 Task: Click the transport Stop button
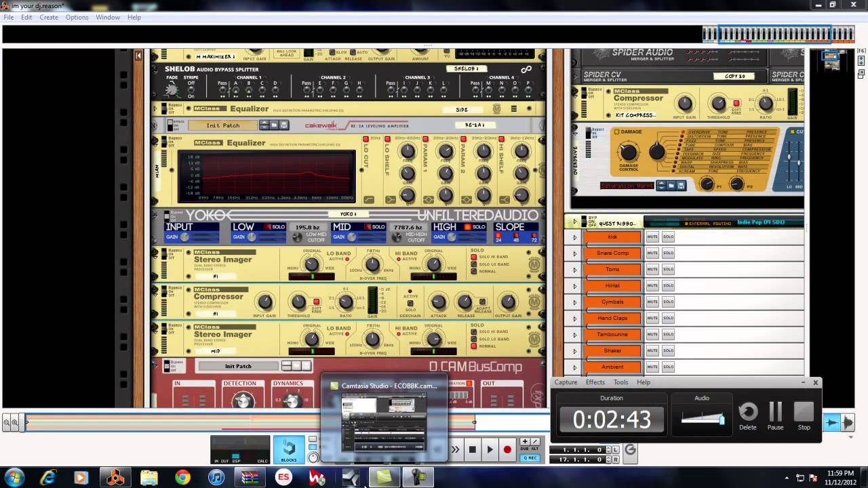pyautogui.click(x=473, y=449)
